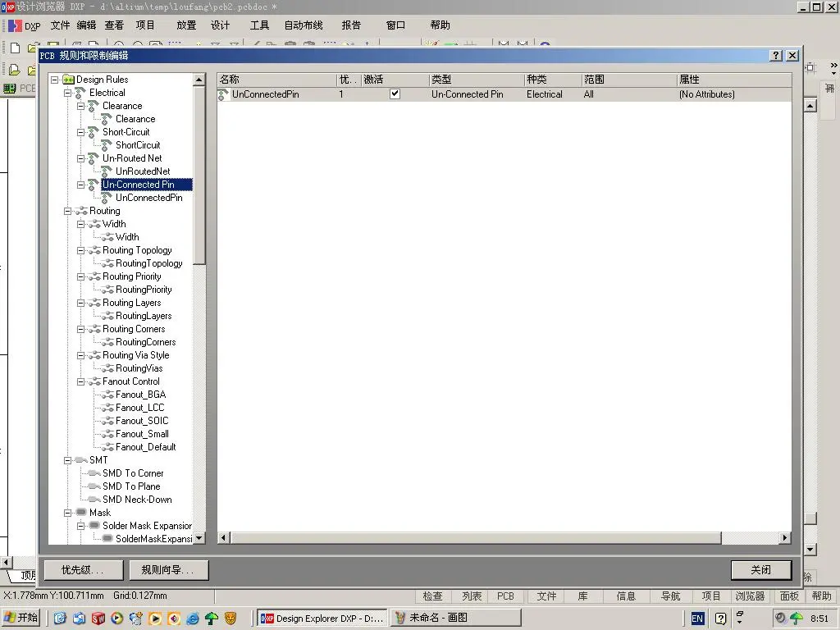
Task: Click the icon beside Fanout_BGA rule
Action: (x=107, y=395)
